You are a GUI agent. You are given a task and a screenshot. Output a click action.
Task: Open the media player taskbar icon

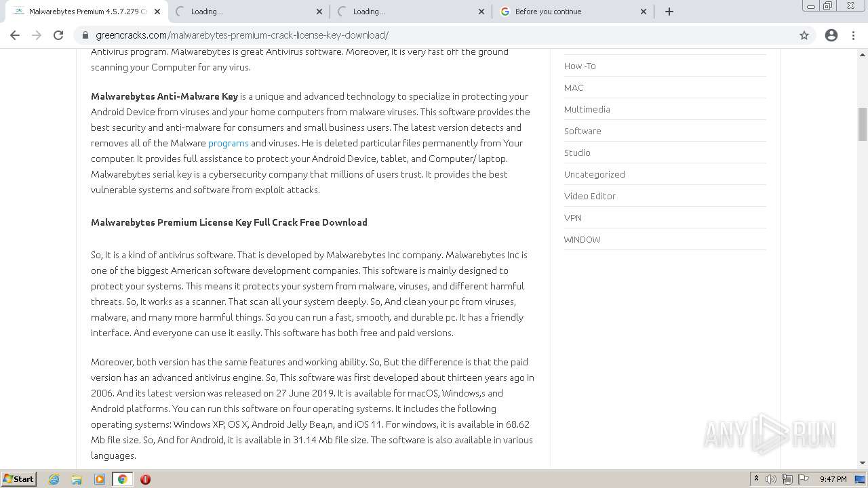(100, 479)
